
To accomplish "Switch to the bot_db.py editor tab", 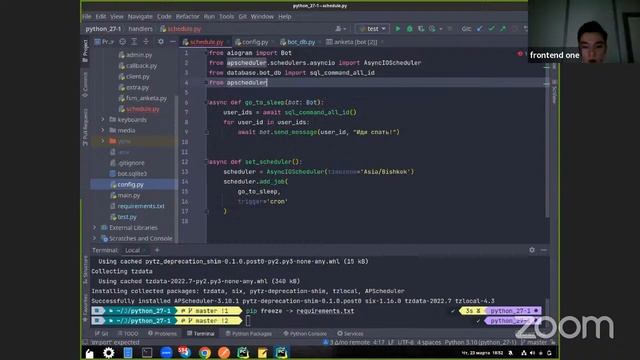I will tap(300, 42).
